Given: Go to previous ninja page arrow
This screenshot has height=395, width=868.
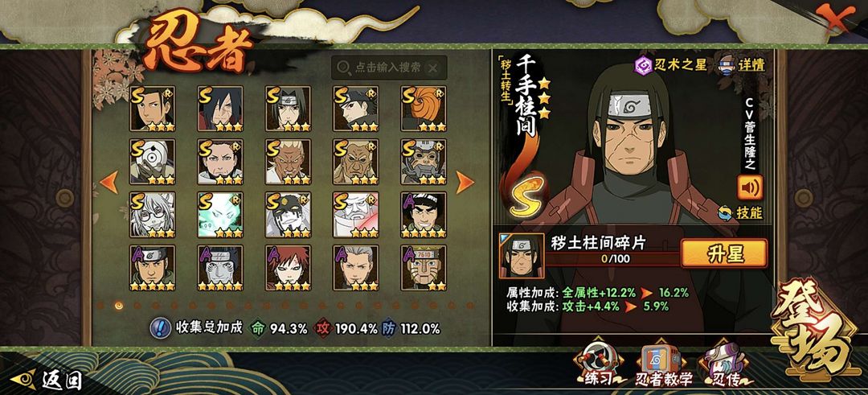Looking at the screenshot, I should click(109, 183).
